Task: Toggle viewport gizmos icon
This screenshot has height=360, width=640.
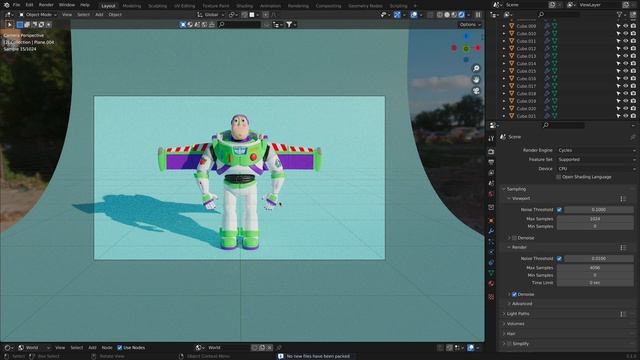Action: 397,15
